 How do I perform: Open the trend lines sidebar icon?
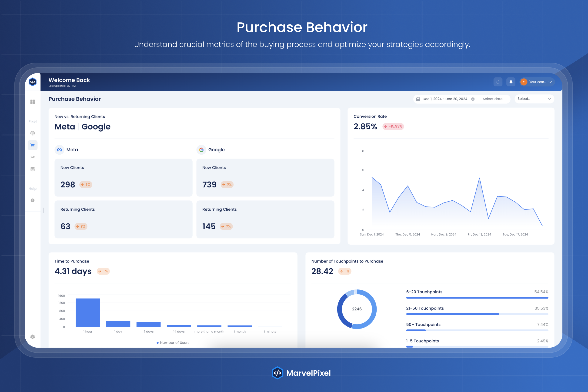click(33, 157)
